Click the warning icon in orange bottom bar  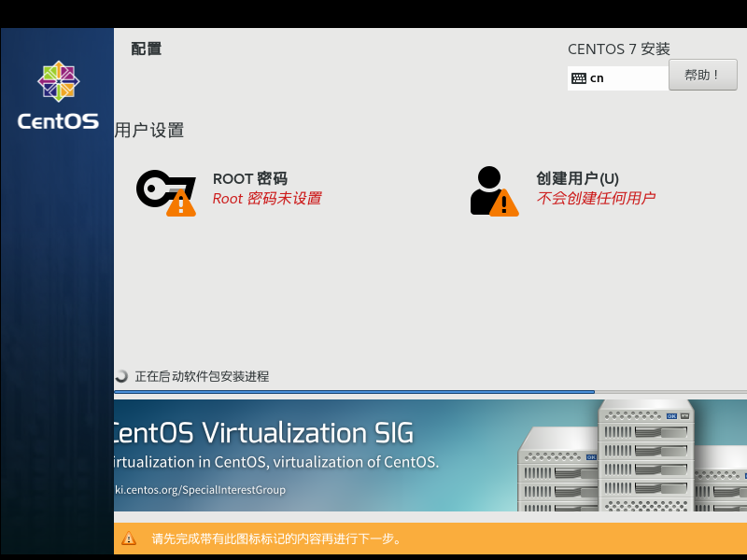click(x=129, y=539)
